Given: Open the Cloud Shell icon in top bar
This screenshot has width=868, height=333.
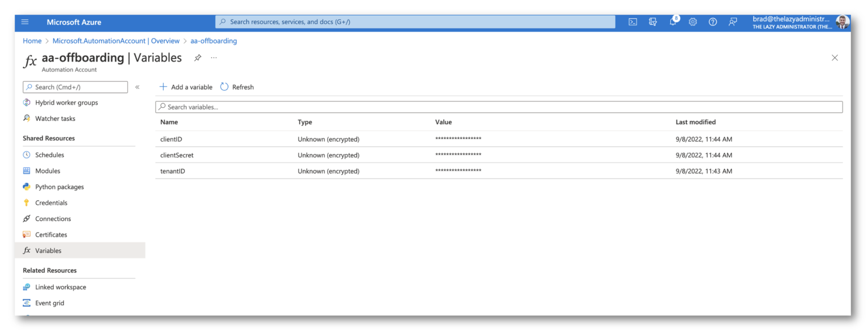Looking at the screenshot, I should (633, 22).
